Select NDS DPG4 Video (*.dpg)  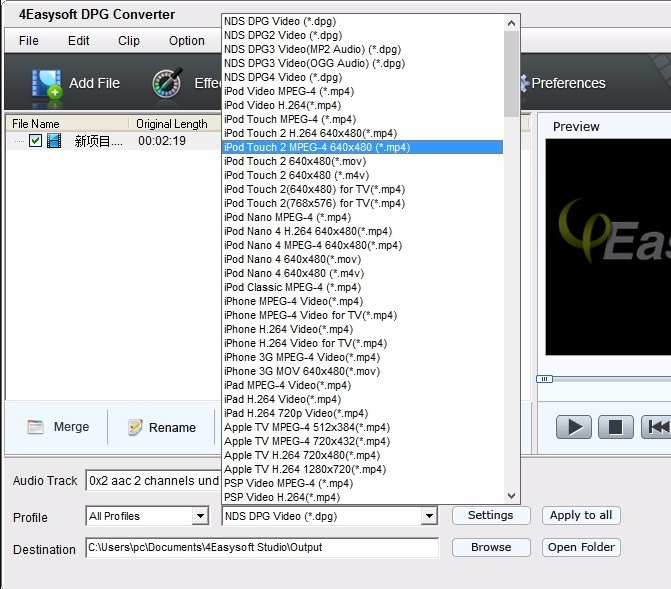pos(362,77)
